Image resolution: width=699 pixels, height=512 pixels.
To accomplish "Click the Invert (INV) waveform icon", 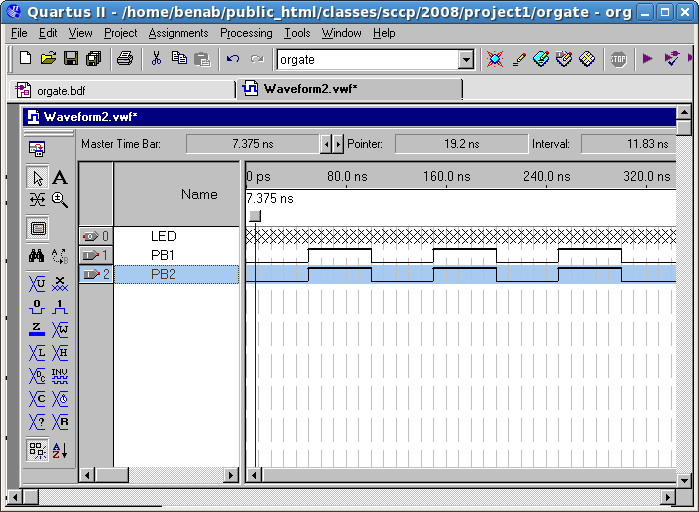I will coord(60,377).
